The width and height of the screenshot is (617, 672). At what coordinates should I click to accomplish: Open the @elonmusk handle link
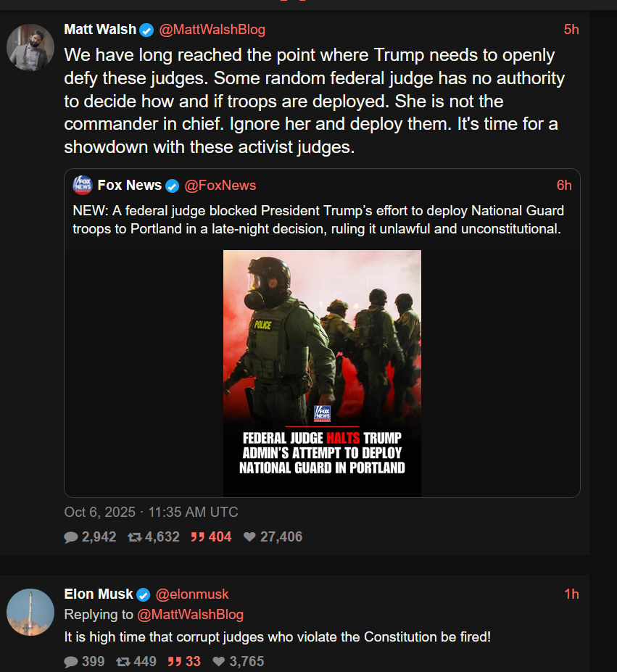click(192, 594)
